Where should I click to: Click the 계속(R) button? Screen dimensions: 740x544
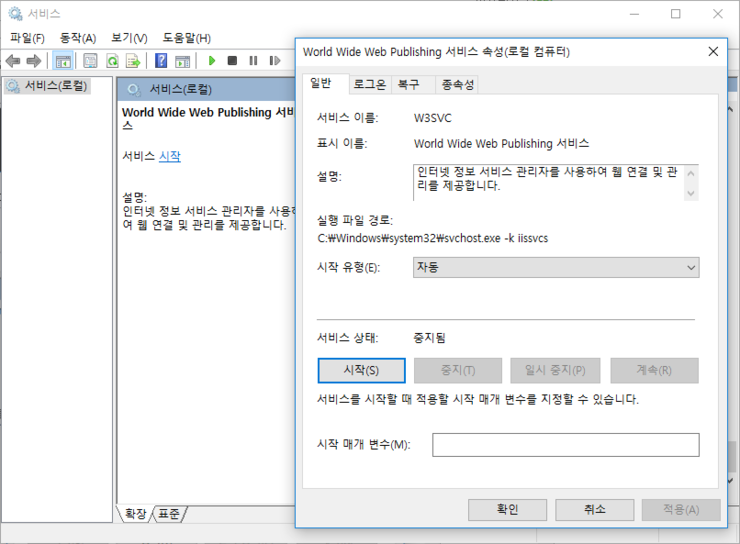(x=655, y=370)
